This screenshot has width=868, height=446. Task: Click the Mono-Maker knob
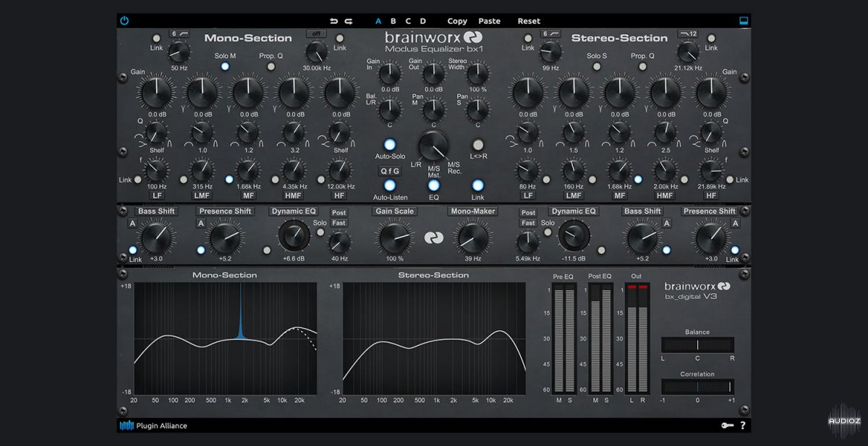(472, 238)
